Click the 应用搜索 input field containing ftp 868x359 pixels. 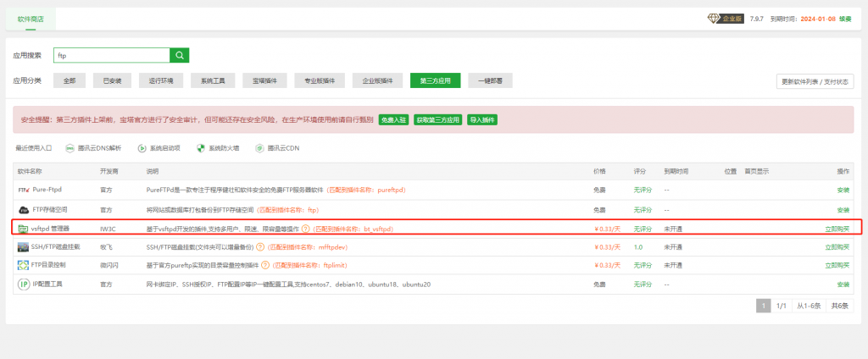pyautogui.click(x=111, y=55)
